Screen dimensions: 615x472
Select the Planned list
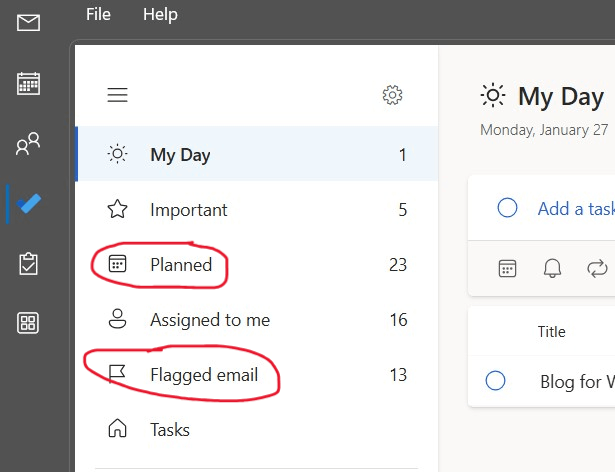pos(257,265)
